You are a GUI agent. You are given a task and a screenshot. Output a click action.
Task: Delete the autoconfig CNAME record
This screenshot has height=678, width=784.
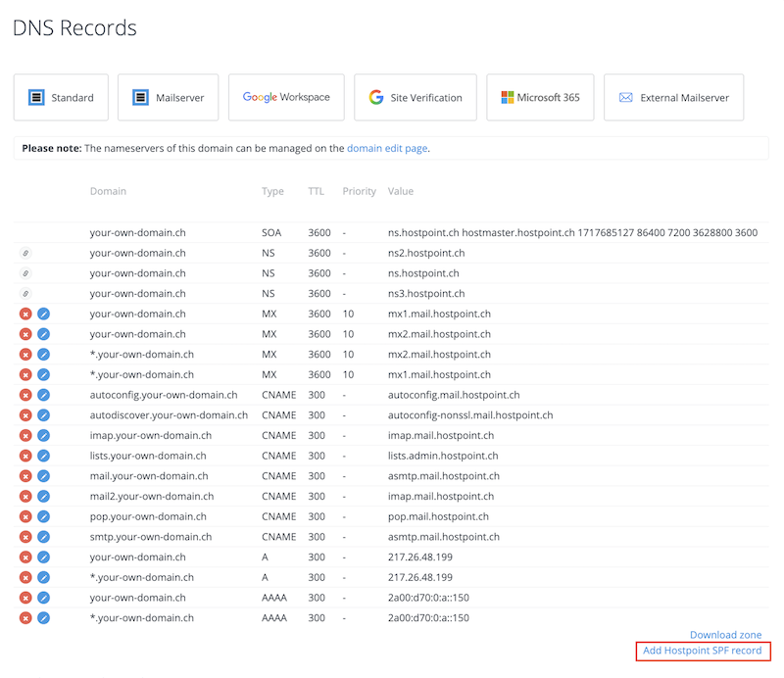[x=25, y=395]
